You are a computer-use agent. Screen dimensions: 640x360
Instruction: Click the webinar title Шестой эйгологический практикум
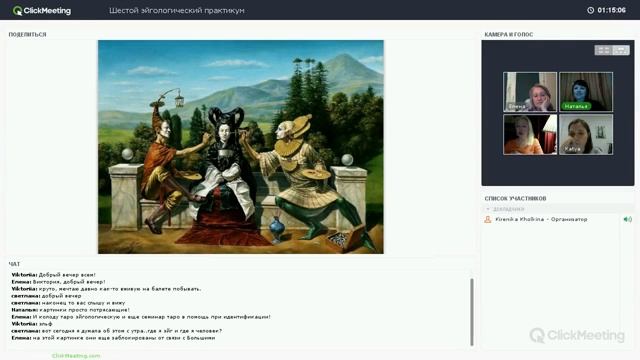tap(177, 11)
